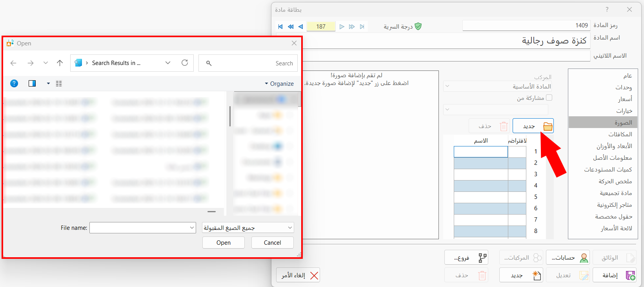Image resolution: width=644 pixels, height=287 pixels.
Task: Click the الاسم cell in row 1
Action: pos(481,152)
